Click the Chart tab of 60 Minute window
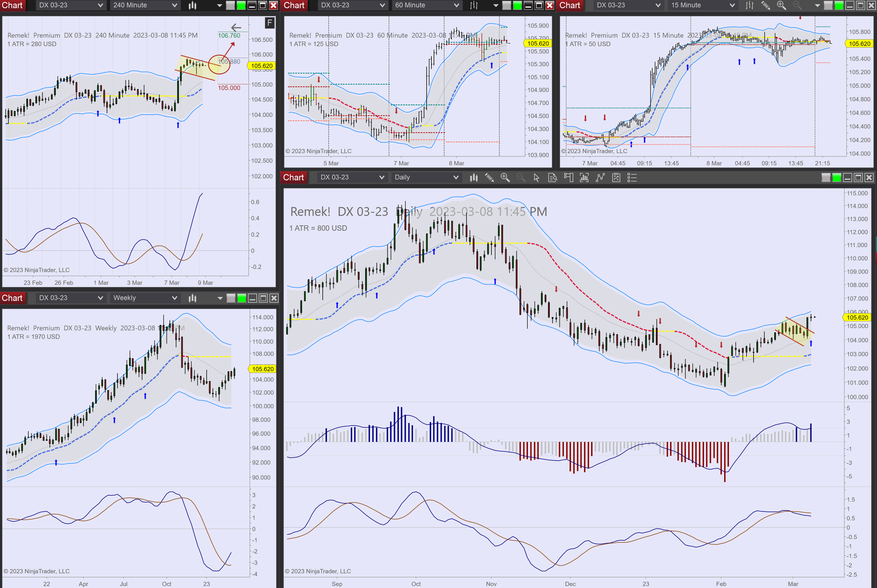This screenshot has width=877, height=588. 294,5
